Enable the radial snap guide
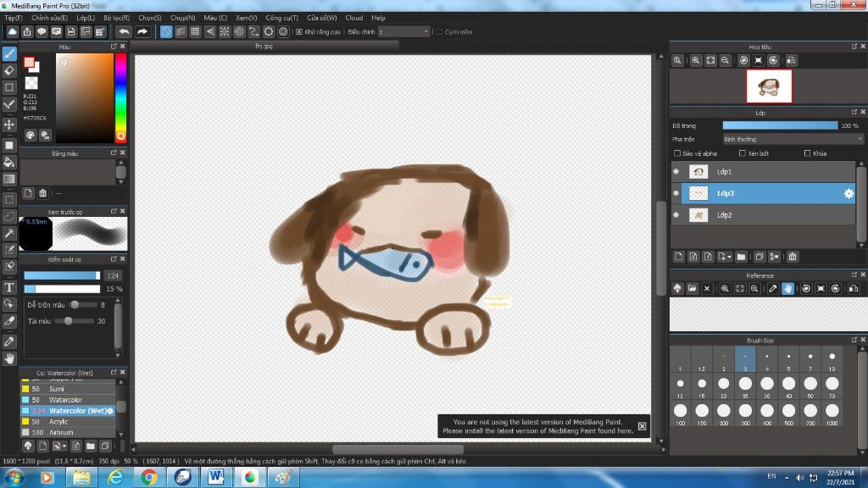The width and height of the screenshot is (868, 488). click(224, 31)
